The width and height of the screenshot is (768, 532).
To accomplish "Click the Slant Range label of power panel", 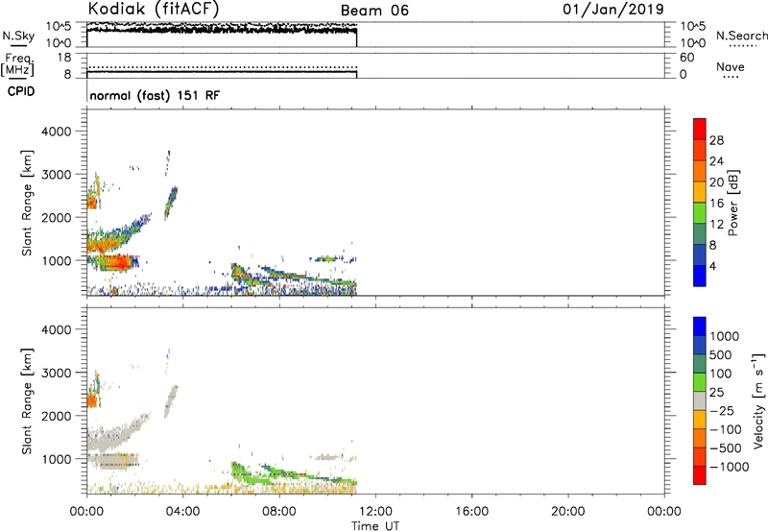I will point(27,203).
